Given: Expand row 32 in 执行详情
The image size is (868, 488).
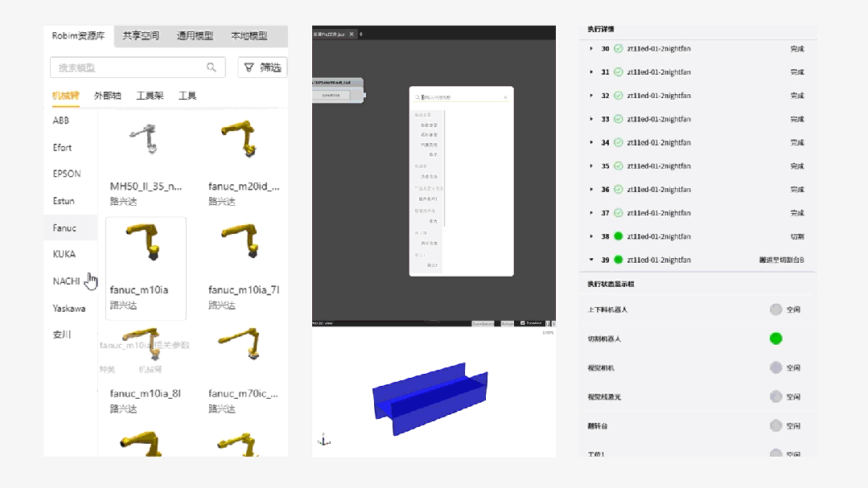Looking at the screenshot, I should click(x=591, y=96).
